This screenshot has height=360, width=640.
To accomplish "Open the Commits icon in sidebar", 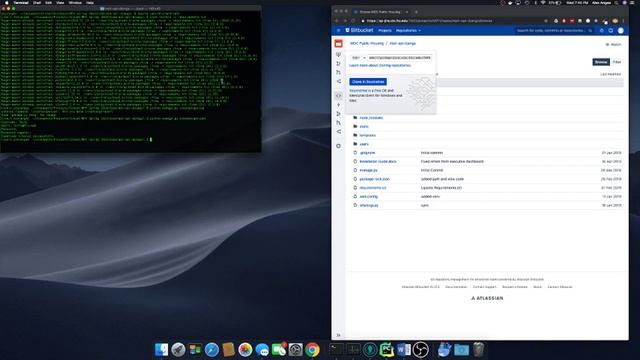I will pos(338,105).
